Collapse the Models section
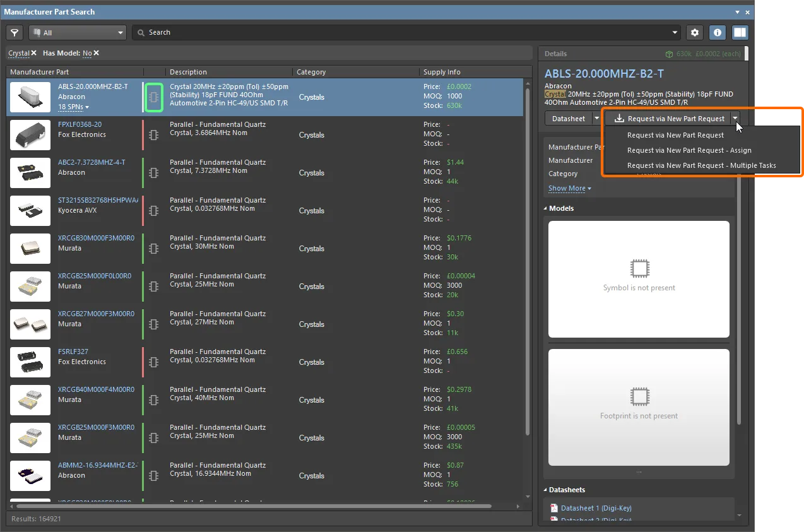Image resolution: width=804 pixels, height=532 pixels. [x=546, y=208]
